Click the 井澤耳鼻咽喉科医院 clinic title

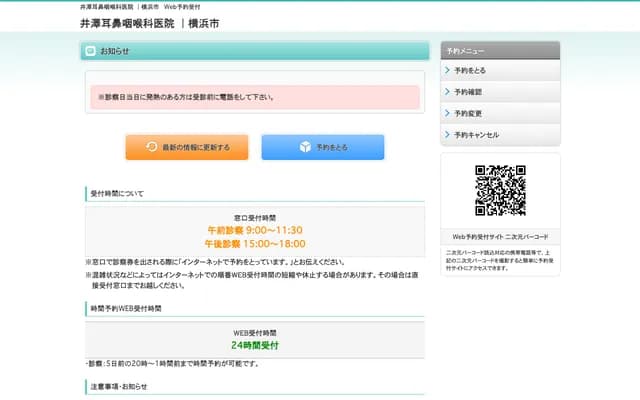[x=128, y=22]
